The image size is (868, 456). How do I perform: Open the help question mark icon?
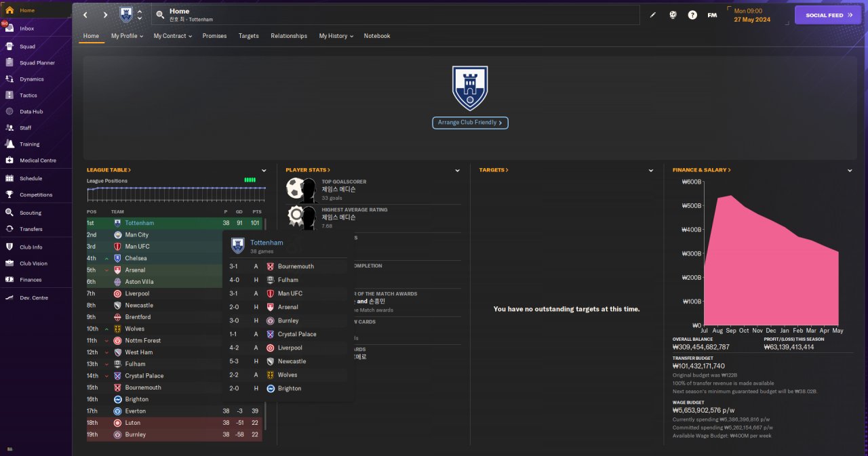[x=692, y=15]
